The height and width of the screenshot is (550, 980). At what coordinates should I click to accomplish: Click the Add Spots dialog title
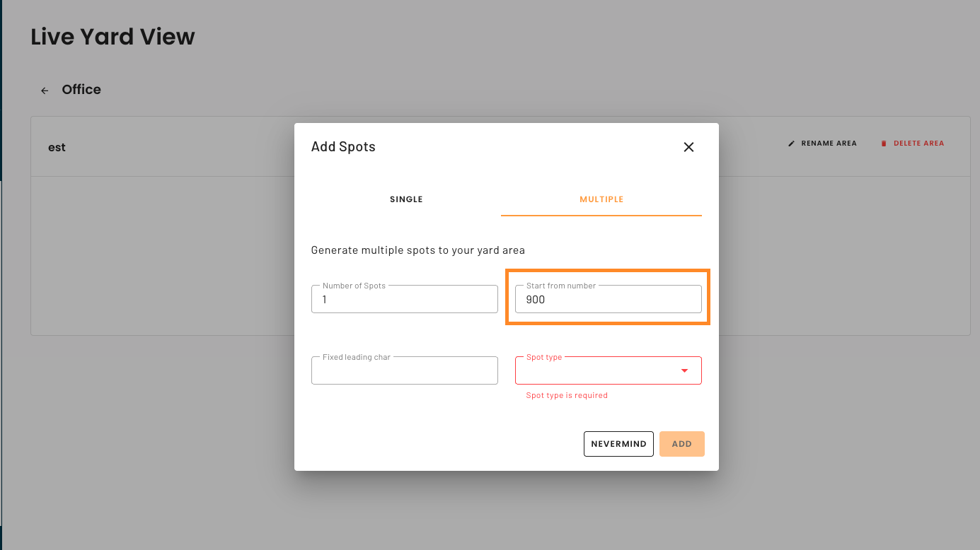[x=343, y=147]
